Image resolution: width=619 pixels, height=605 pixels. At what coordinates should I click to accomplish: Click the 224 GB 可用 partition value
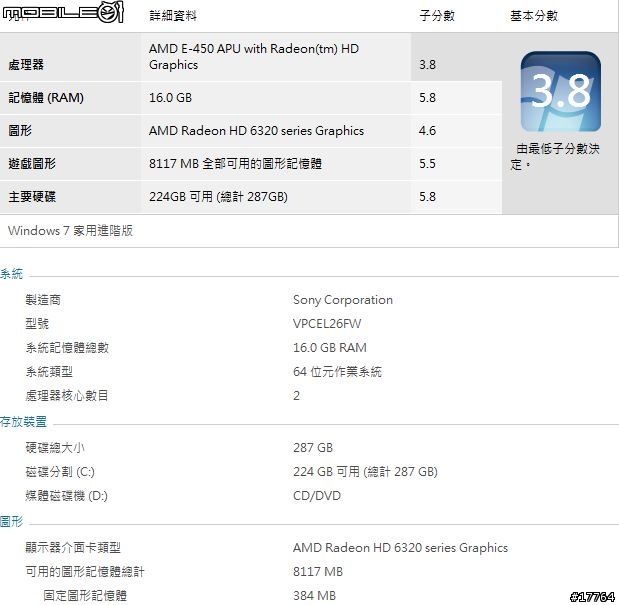click(366, 472)
